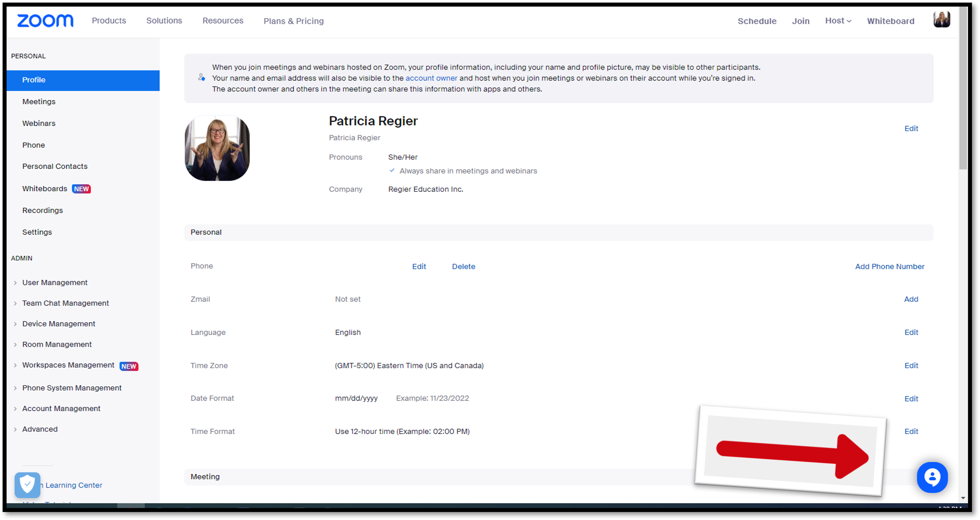Open the Products menu
The image size is (980, 520).
click(109, 20)
